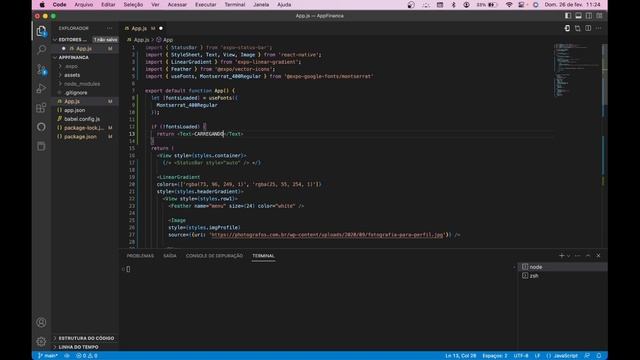Open the Seleção menu
Image resolution: width=640 pixels, height=360 pixels.
coord(133,5)
